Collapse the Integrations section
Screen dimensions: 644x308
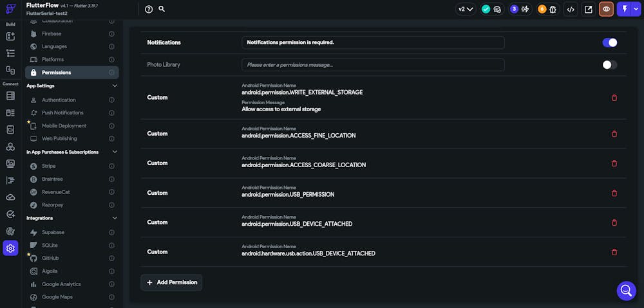point(115,218)
